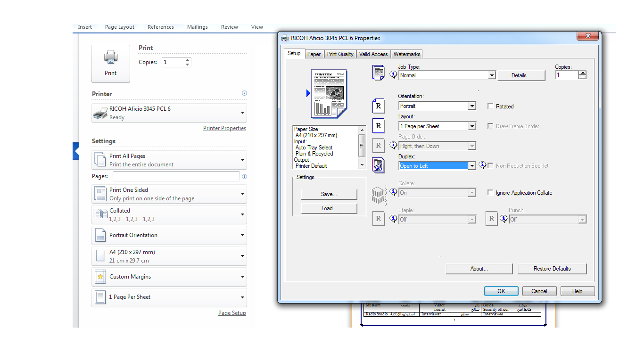Toggle Draw Frame Border checkbox
Image resolution: width=644 pixels, height=362 pixels.
[490, 126]
